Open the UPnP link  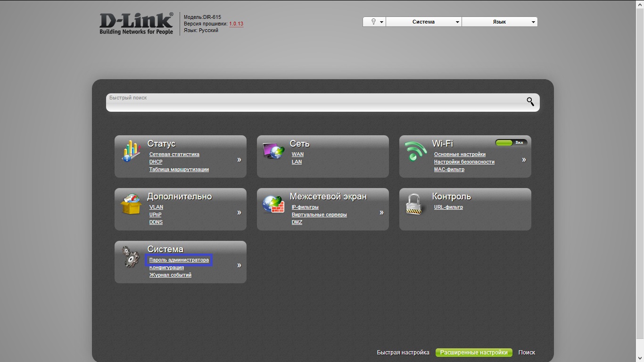click(156, 215)
